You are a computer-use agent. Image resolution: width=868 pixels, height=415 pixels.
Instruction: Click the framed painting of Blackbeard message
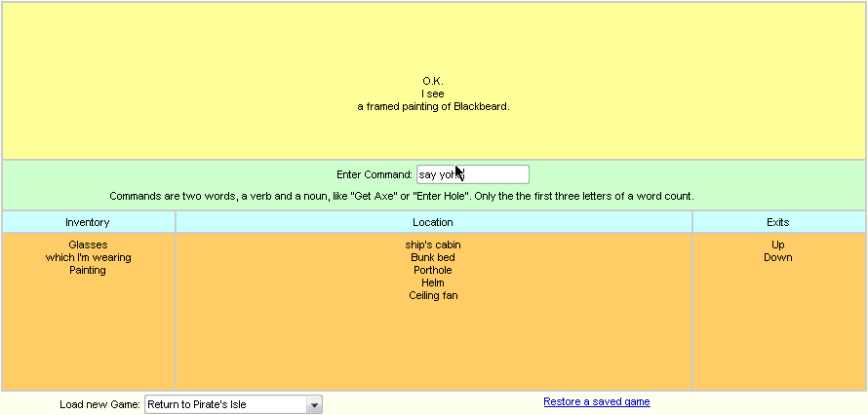coord(433,106)
